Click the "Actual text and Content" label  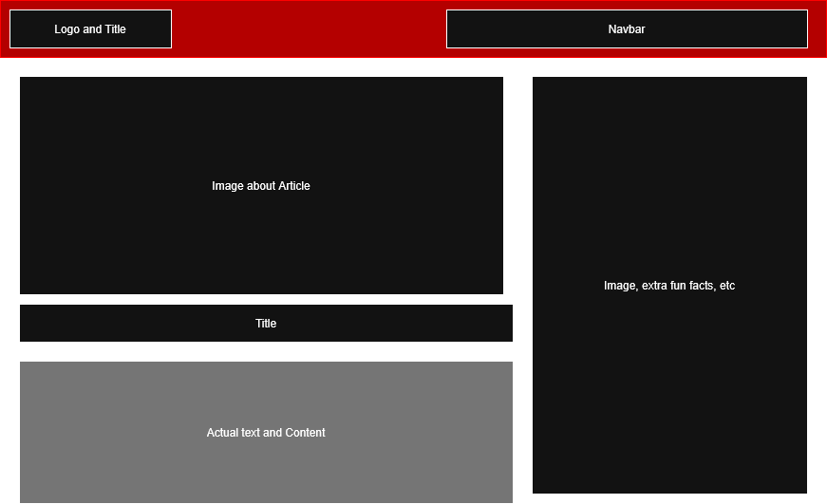click(x=266, y=433)
